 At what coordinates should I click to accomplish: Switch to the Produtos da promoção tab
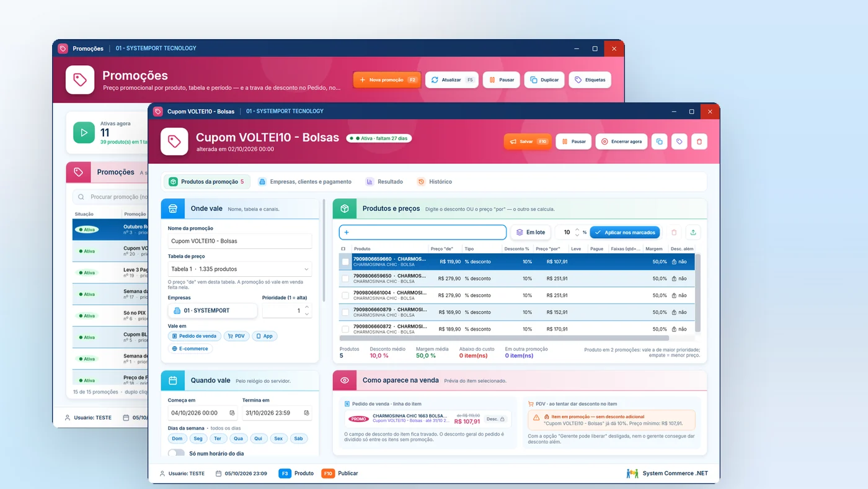207,182
